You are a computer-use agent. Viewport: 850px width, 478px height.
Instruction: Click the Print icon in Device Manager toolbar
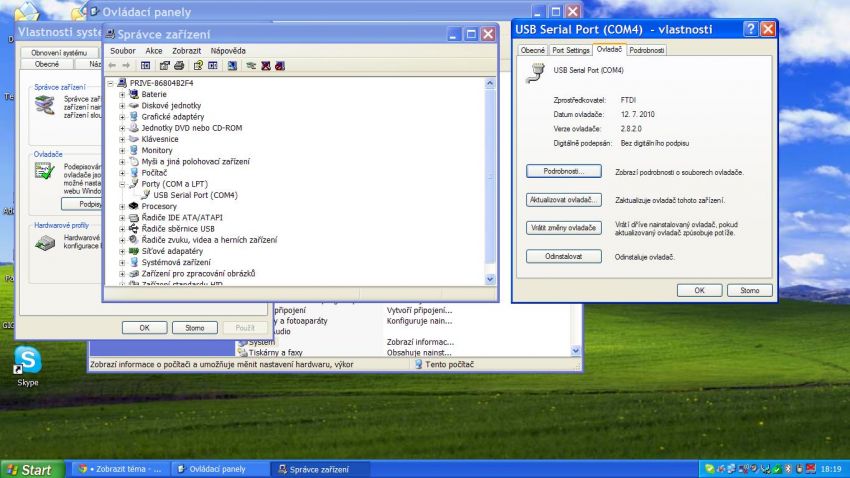click(x=179, y=66)
